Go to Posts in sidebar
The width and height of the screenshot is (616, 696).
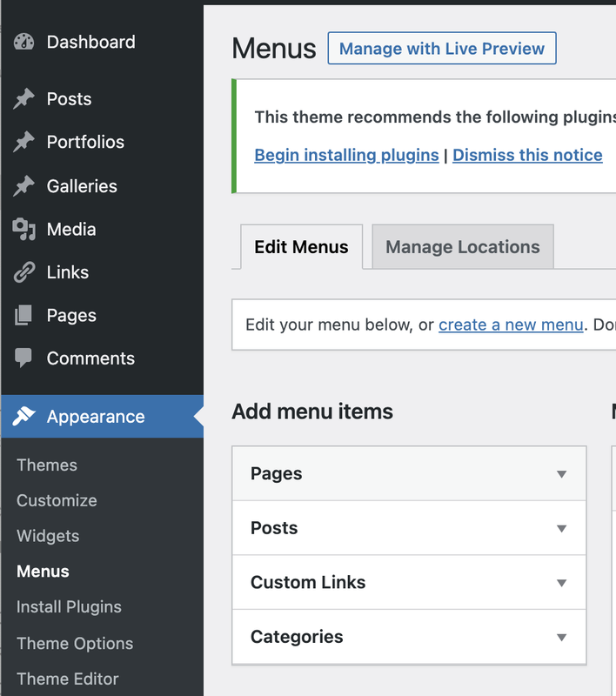coord(70,99)
